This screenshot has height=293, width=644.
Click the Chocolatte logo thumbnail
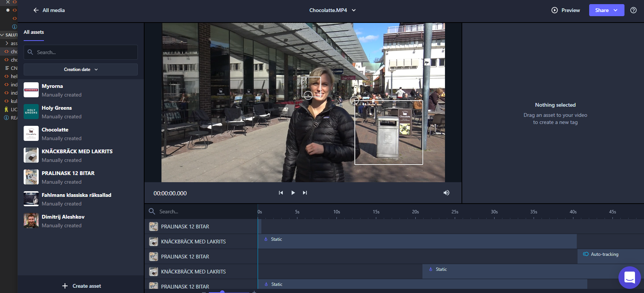click(31, 133)
